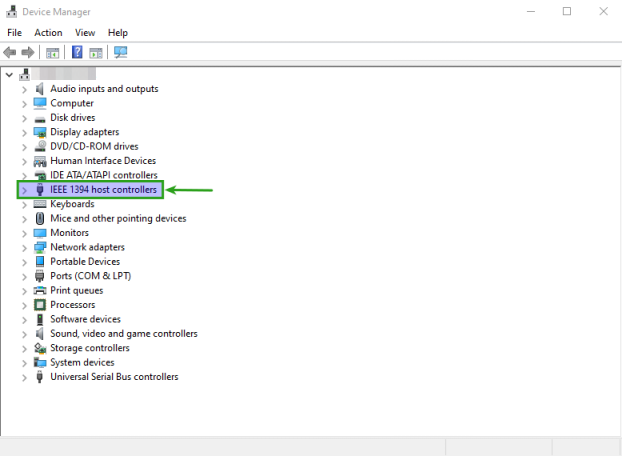Screen dimensions: 622x456
Task: Minimize the Device Manager window
Action: (531, 11)
